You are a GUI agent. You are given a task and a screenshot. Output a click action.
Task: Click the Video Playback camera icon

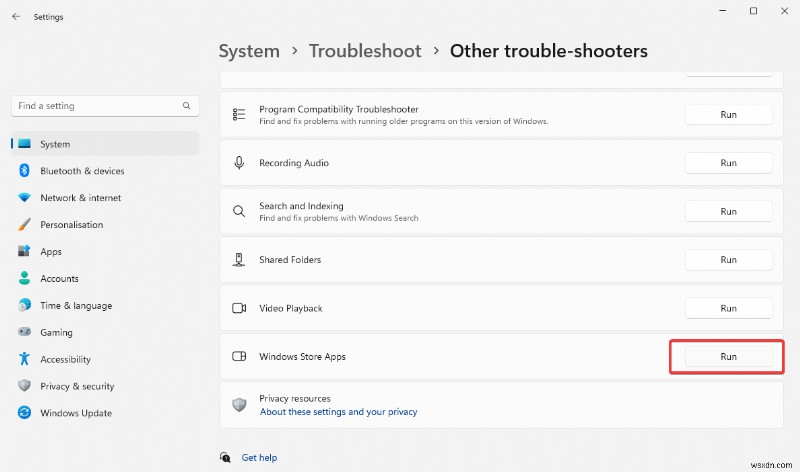(x=239, y=308)
